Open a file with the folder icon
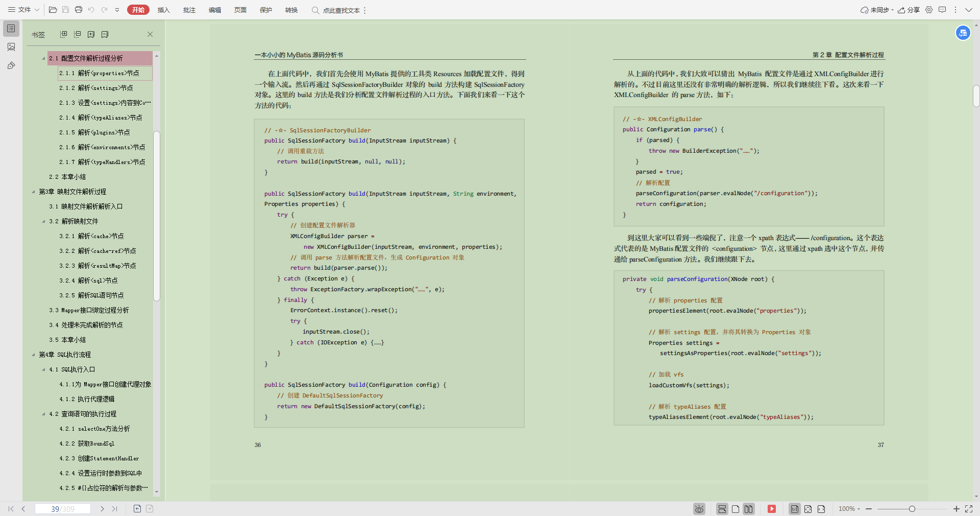Screen dimensions: 980x516 [53, 10]
